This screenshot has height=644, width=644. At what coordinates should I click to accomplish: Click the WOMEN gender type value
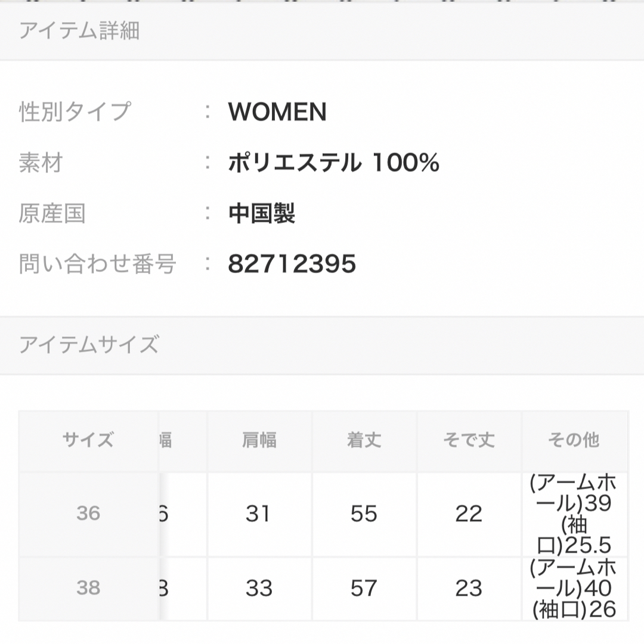[277, 112]
